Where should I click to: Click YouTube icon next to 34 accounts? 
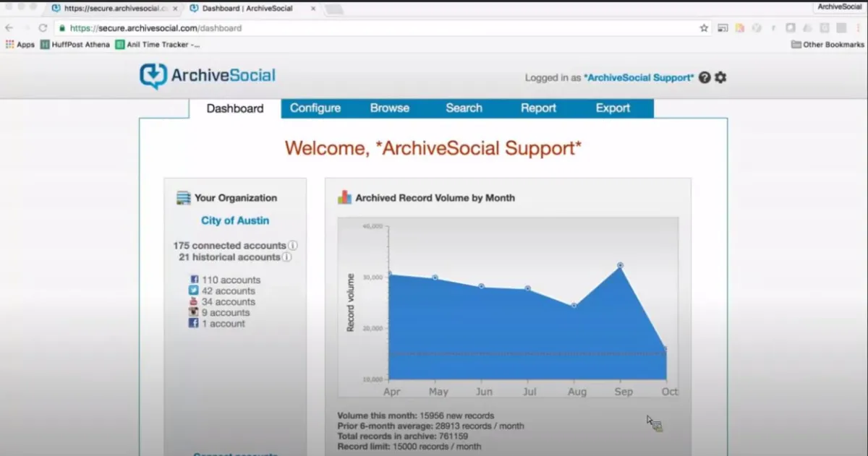click(x=193, y=301)
